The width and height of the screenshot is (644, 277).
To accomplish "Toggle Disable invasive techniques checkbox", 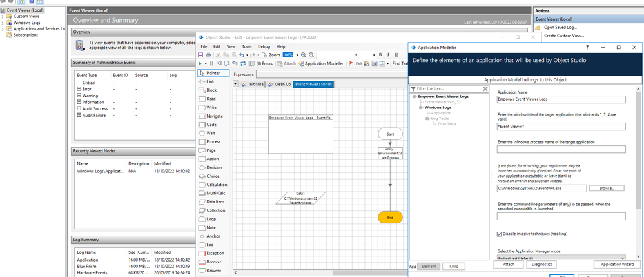I will pyautogui.click(x=500, y=234).
